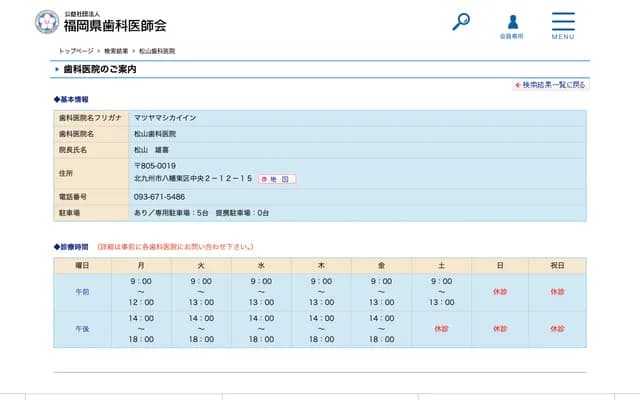Screen dimensions: 640x400
Task: Click the magnifying glass search icon
Action: tap(461, 21)
